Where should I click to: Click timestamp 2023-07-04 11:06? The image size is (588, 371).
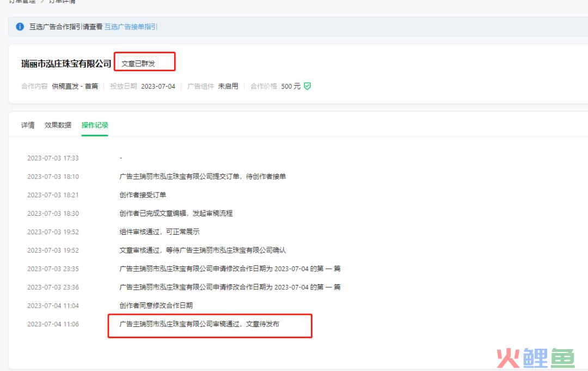pyautogui.click(x=53, y=324)
